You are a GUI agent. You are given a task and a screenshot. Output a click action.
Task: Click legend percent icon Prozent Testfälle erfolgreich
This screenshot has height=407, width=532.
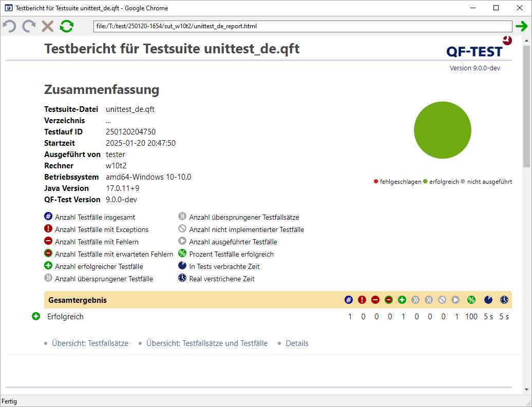click(182, 254)
